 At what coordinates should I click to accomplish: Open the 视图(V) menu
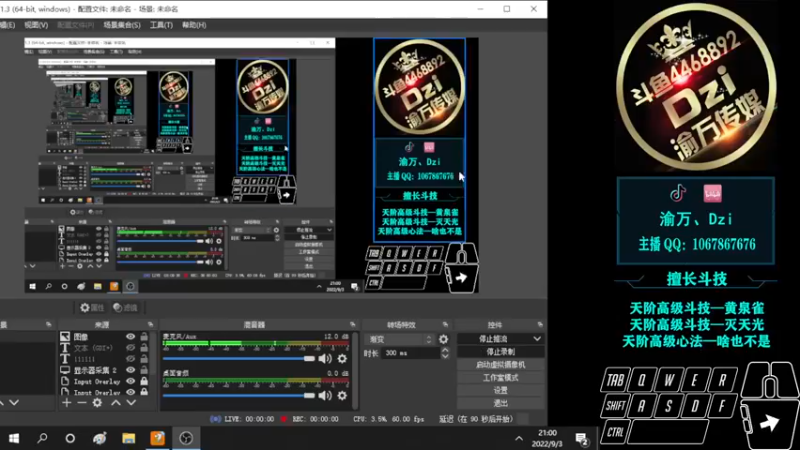tap(36, 24)
